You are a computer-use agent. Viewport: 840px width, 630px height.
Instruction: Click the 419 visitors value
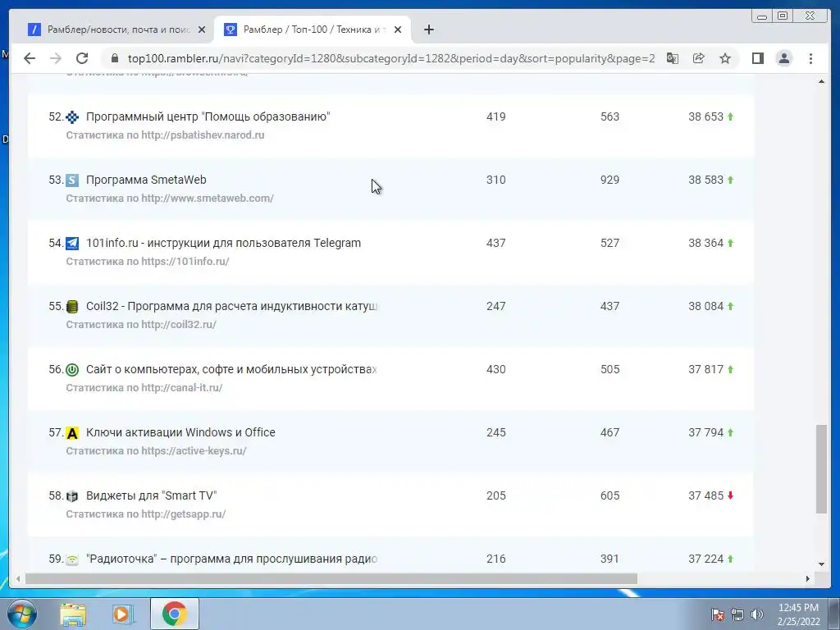pos(496,116)
